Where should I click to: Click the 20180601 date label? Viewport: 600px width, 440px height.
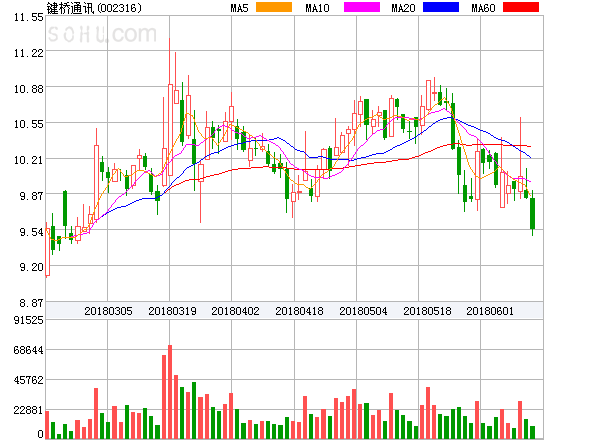pyautogui.click(x=490, y=311)
